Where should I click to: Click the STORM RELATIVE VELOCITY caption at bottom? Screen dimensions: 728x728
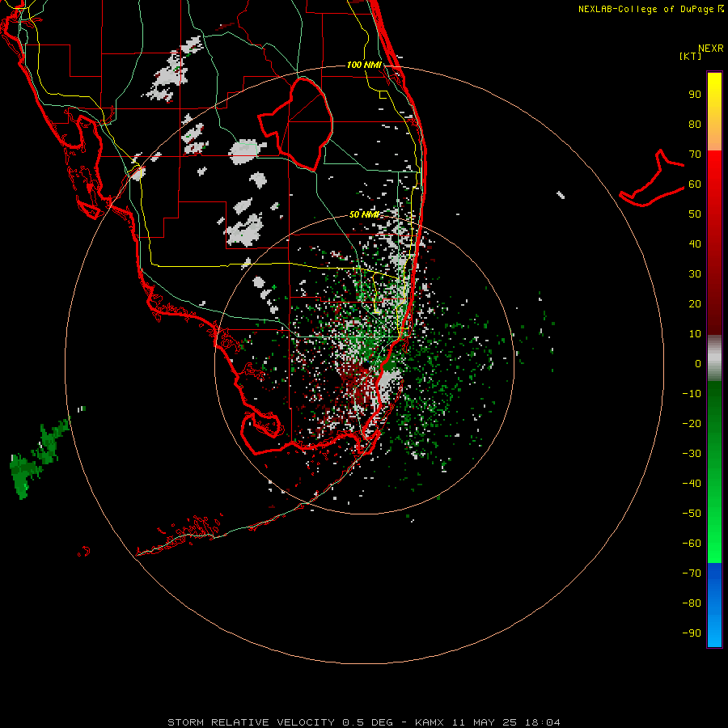(x=364, y=722)
